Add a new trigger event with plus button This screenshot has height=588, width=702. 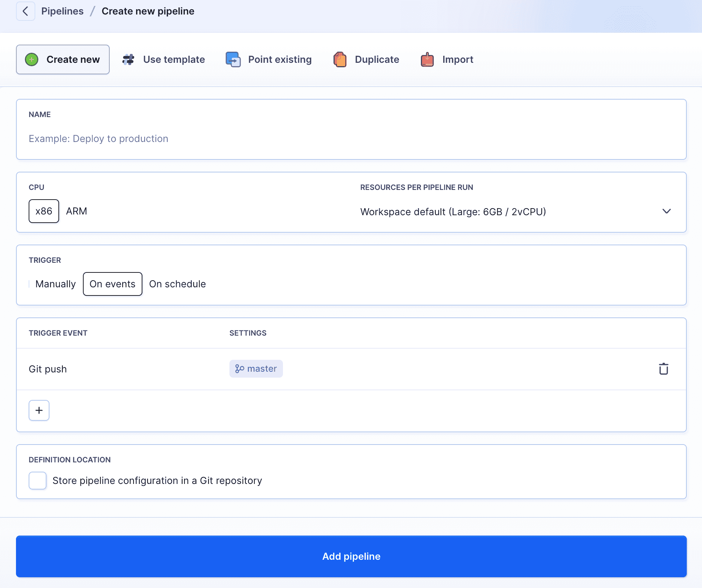click(39, 410)
